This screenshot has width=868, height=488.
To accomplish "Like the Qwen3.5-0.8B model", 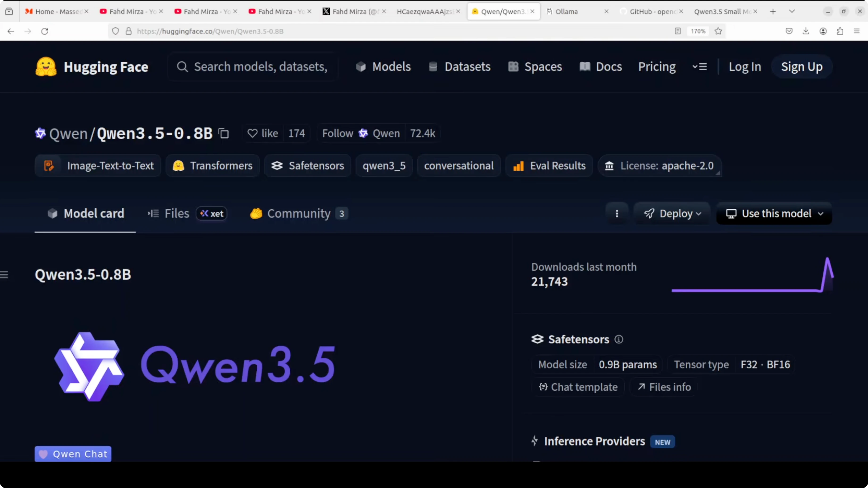I will (263, 133).
